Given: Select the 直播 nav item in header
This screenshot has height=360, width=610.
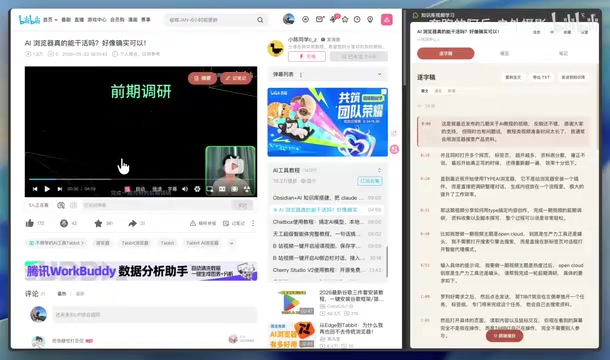Looking at the screenshot, I should coord(79,19).
